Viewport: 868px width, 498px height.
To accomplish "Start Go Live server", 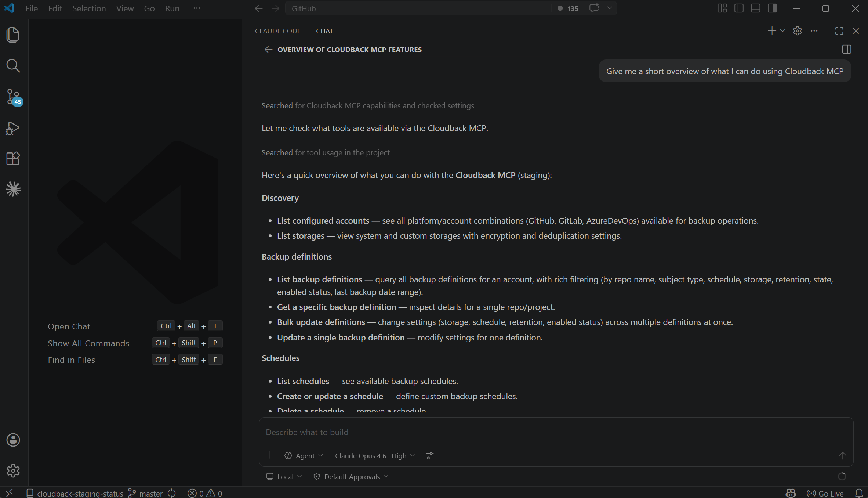I will pyautogui.click(x=825, y=493).
